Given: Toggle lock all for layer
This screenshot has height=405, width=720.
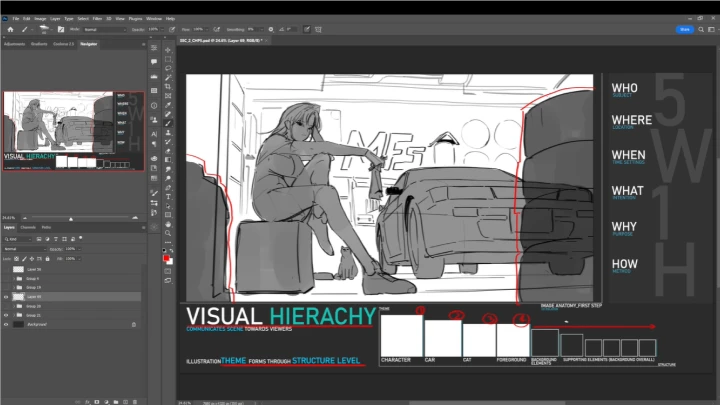Looking at the screenshot, I should click(x=47, y=259).
